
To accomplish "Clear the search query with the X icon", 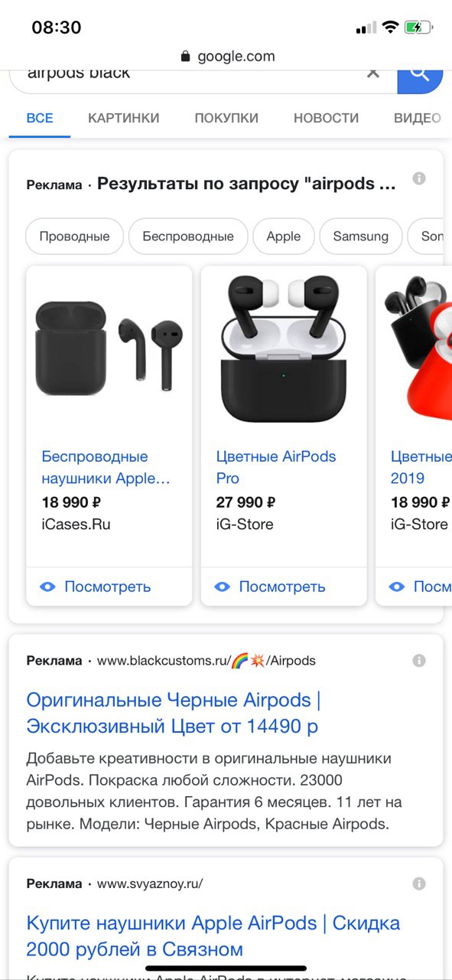I will [x=372, y=73].
